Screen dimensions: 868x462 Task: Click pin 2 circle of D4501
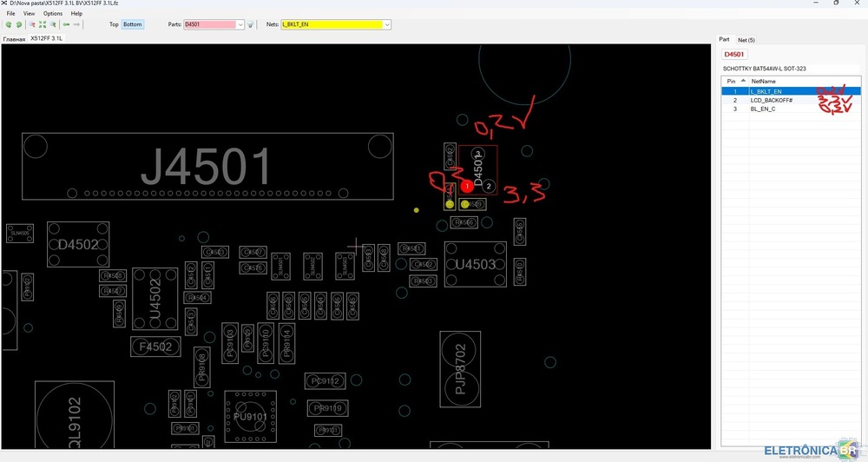(x=489, y=186)
